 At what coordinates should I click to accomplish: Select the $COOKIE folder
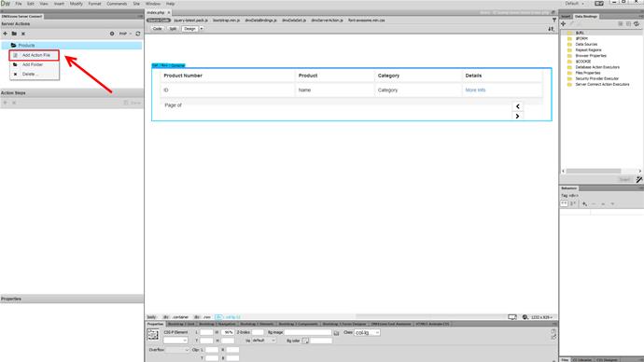pos(582,62)
